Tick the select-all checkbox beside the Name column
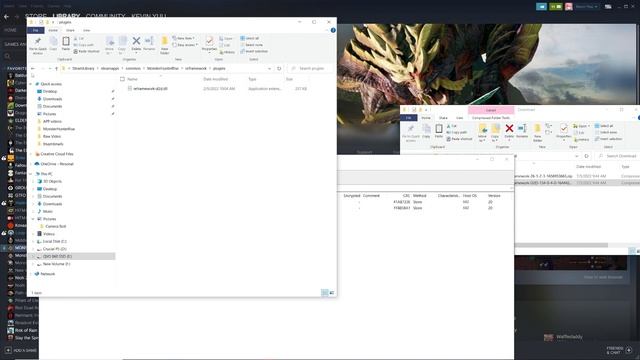 tap(122, 79)
